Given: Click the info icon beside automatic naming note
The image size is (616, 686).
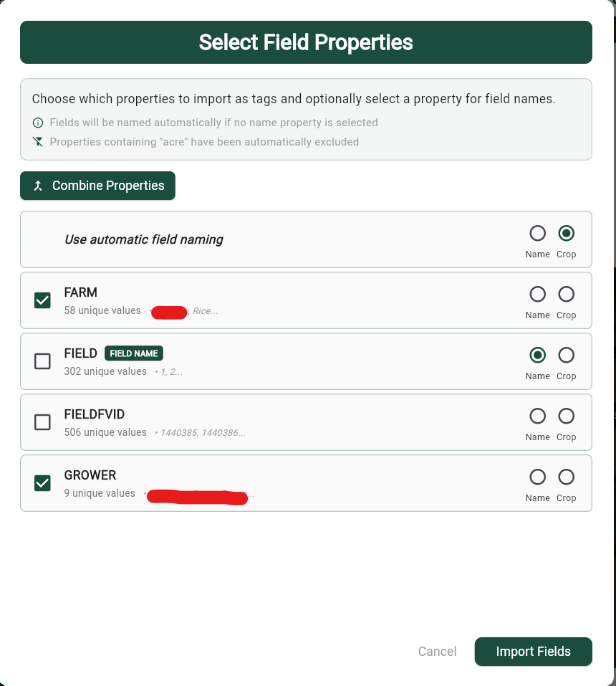Looking at the screenshot, I should point(38,123).
